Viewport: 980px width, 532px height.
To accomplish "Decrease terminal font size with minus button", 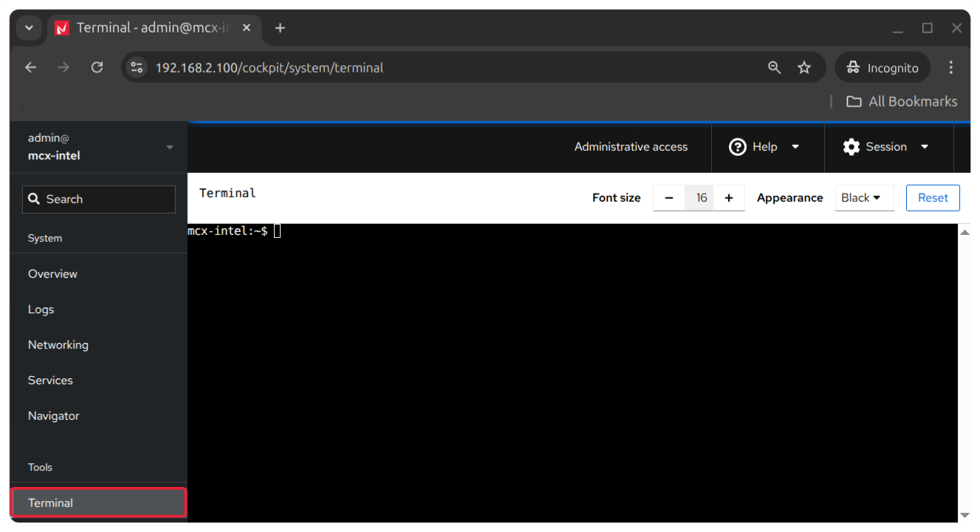I will tap(669, 198).
